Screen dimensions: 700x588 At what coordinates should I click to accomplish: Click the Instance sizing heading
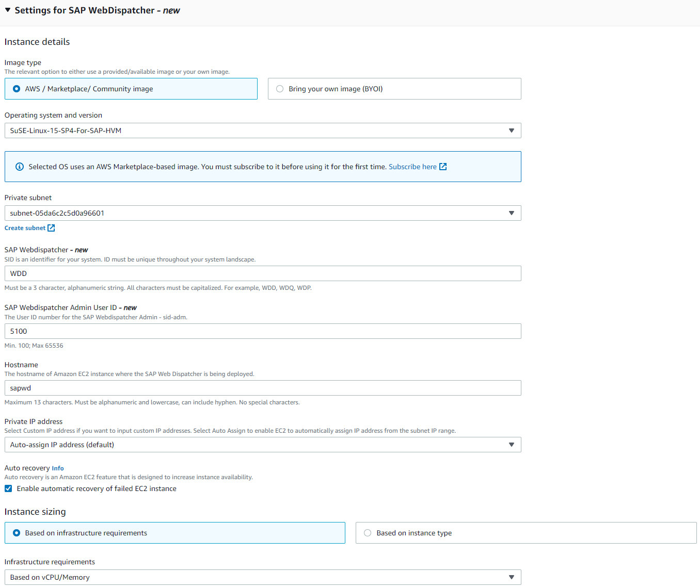35,512
